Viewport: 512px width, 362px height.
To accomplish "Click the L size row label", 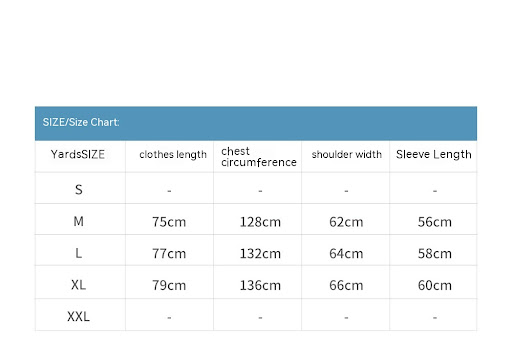I will [x=79, y=253].
